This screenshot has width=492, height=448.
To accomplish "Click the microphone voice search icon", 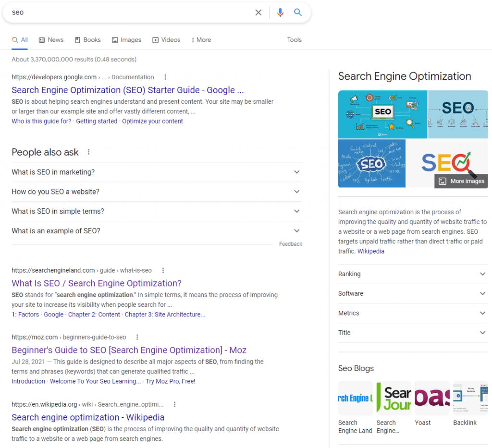I will [x=280, y=12].
